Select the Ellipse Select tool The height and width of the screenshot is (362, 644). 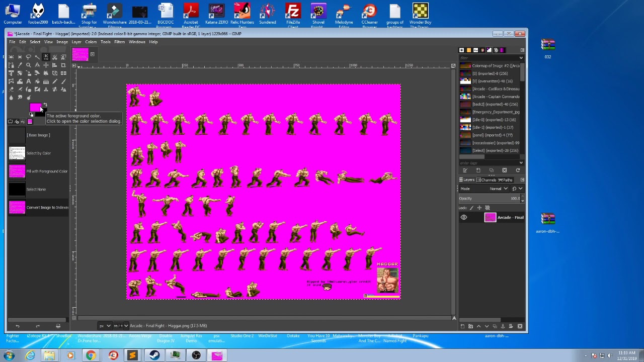click(20, 57)
